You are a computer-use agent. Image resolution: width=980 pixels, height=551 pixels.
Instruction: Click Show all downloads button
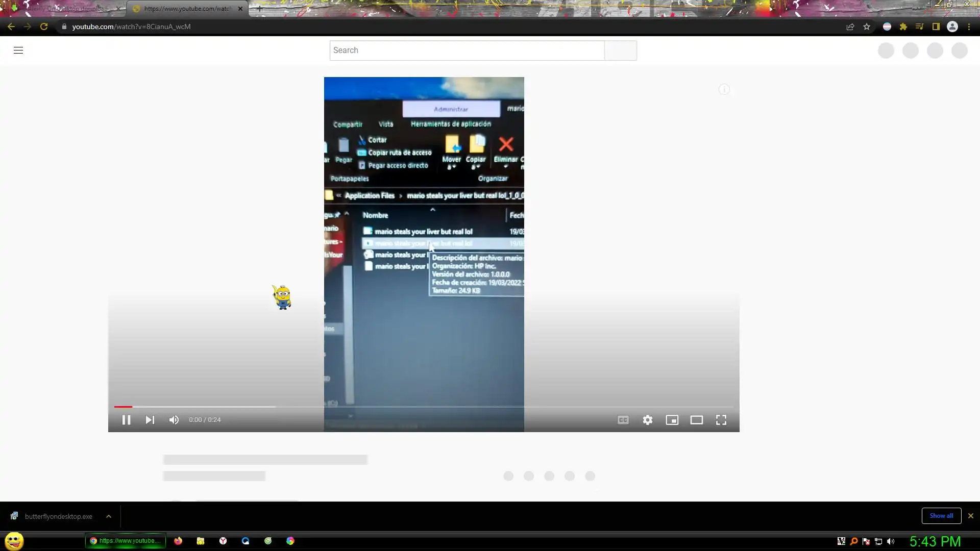pos(941,516)
